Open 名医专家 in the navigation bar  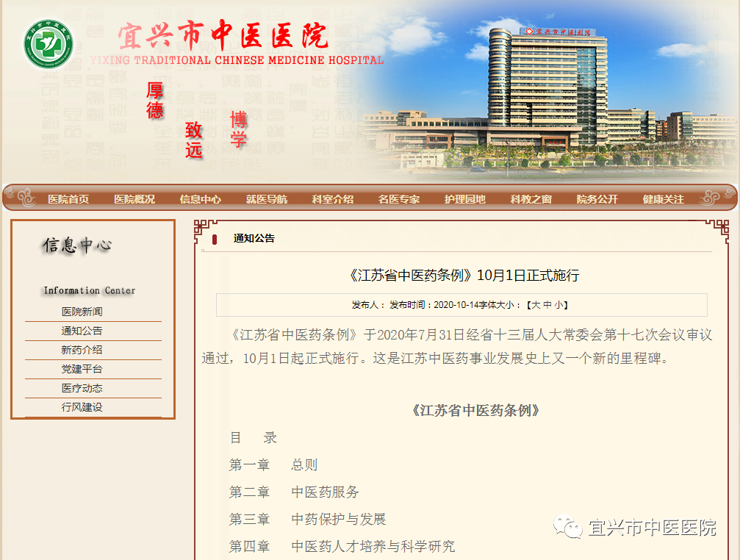[399, 199]
